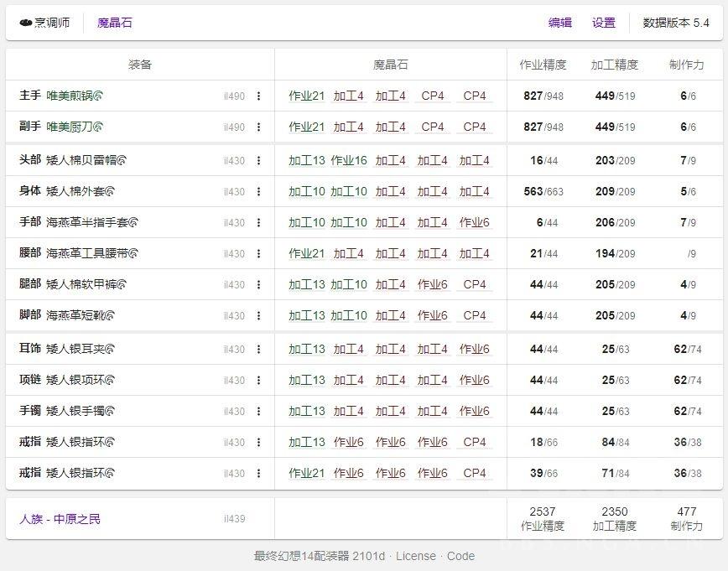Open the three-dot menu for 脚部 海燕革短靴
The image size is (728, 571).
tap(258, 316)
